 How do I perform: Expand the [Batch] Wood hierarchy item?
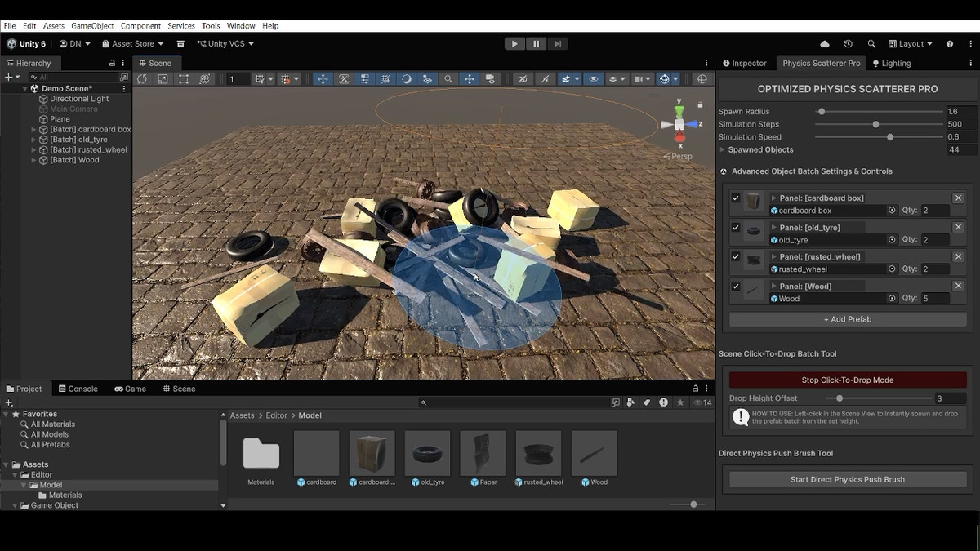pyautogui.click(x=33, y=160)
